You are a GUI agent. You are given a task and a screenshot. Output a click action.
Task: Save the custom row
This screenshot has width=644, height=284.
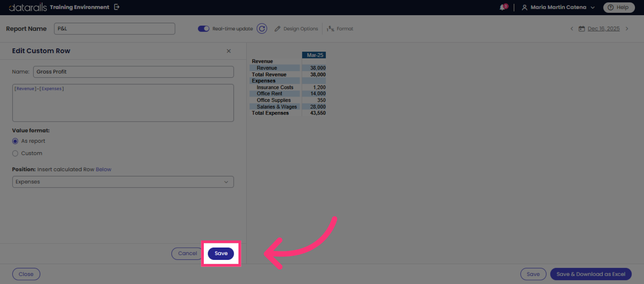[221, 253]
